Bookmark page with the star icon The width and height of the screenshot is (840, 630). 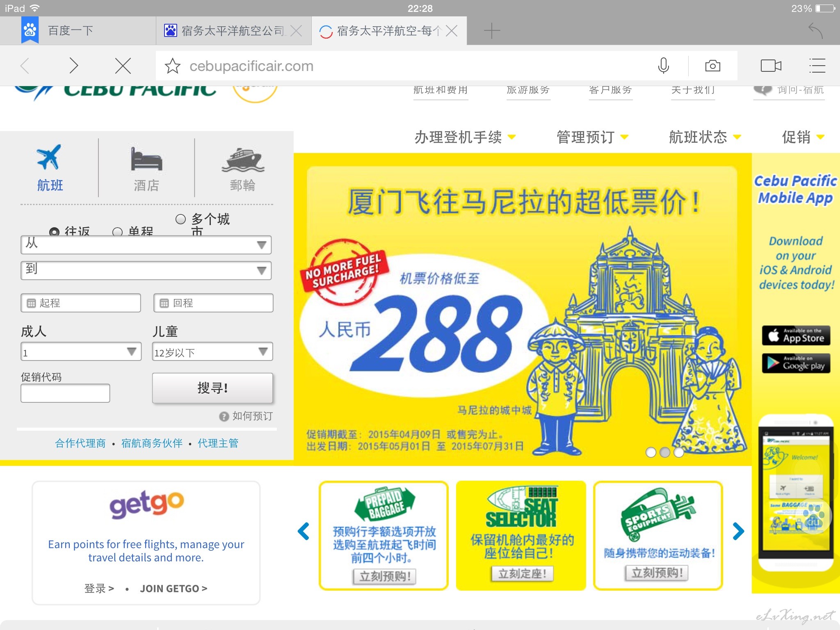tap(172, 66)
